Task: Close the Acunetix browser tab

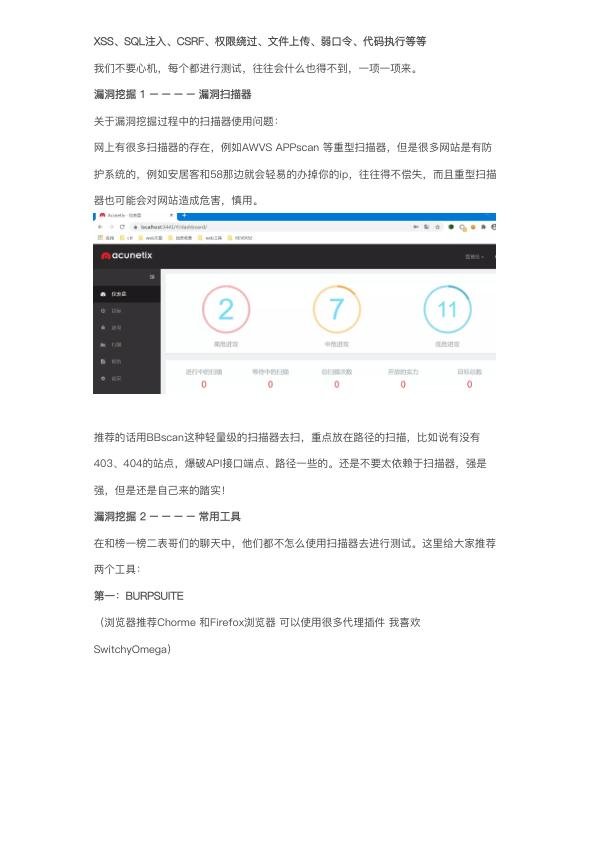Action: tap(171, 216)
